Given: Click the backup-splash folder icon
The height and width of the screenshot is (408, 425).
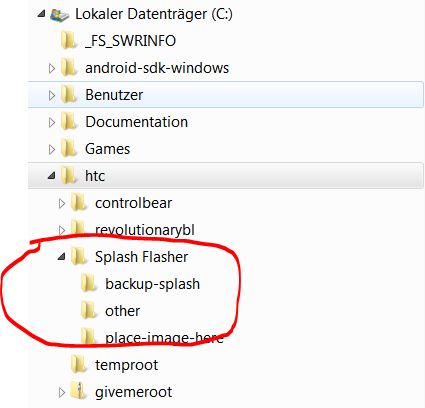Looking at the screenshot, I should pos(89,284).
